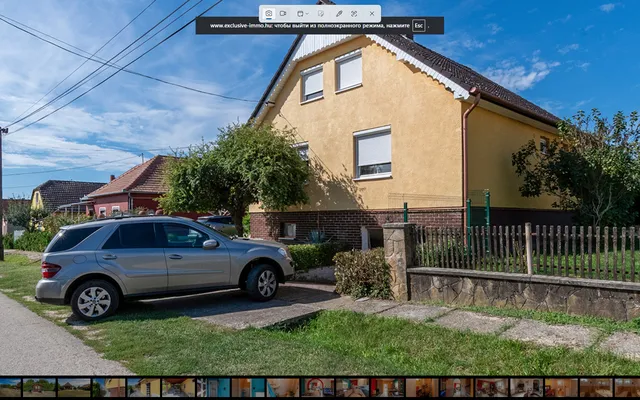Open sixth thumbnail showing the covered terrace
The image size is (640, 400).
point(178,388)
